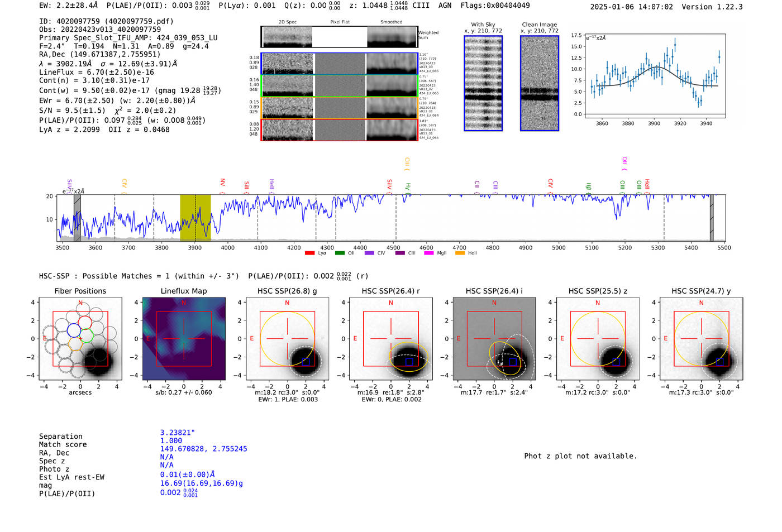782x532 pixels.
Task: Open the HSC SSP(26.4) i image
Action: click(x=494, y=339)
